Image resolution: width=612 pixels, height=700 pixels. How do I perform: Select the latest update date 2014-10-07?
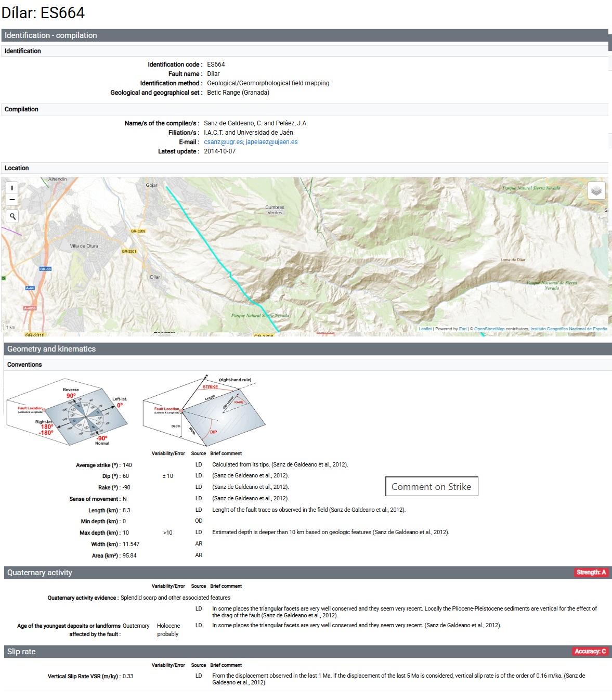219,151
